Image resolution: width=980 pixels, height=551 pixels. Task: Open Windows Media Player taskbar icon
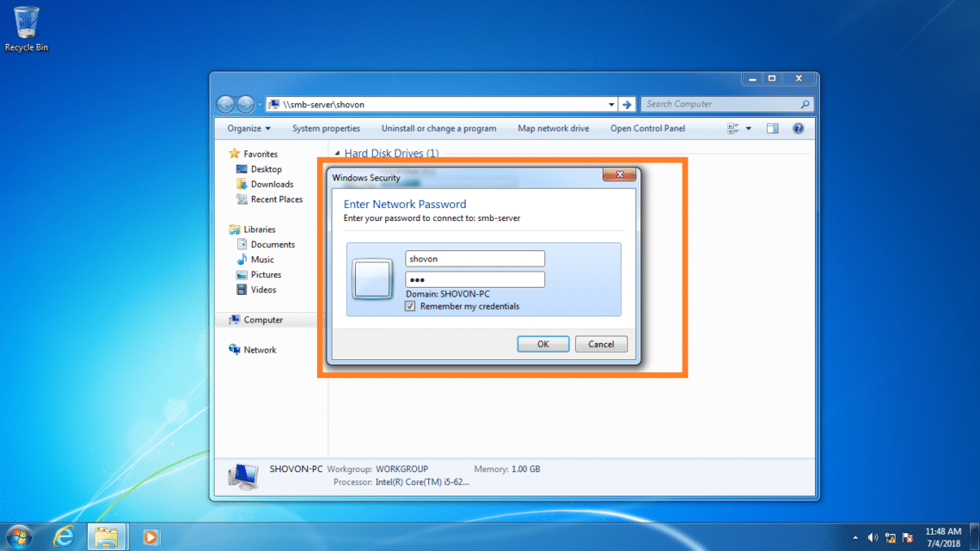pos(150,536)
